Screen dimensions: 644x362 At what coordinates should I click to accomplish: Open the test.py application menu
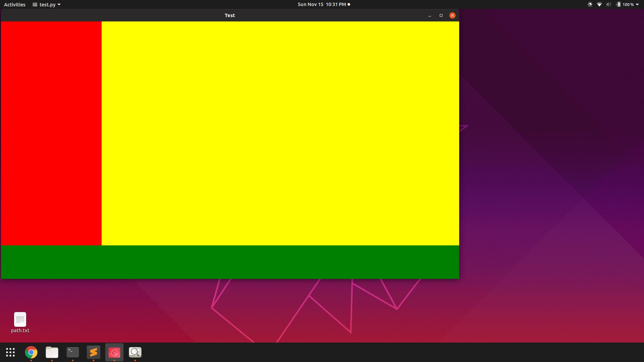pyautogui.click(x=47, y=4)
